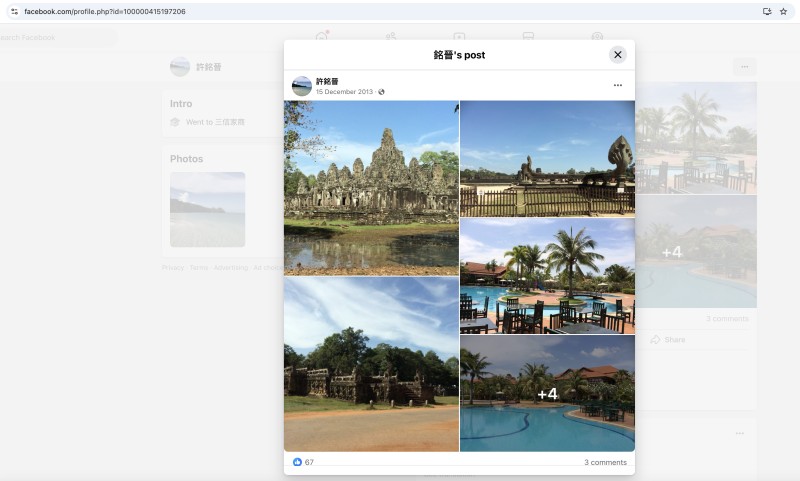Open the 3 comments link in dialog

point(605,462)
